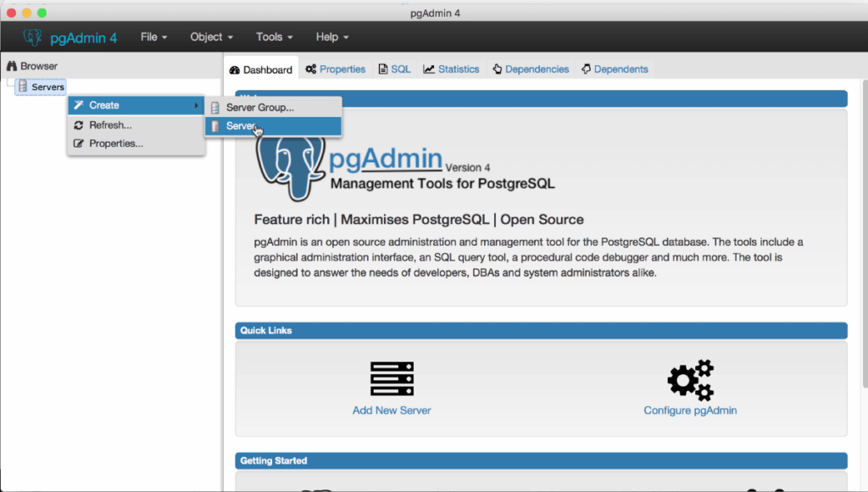Expand the Tools dropdown menu
The image size is (868, 492).
[x=275, y=37]
